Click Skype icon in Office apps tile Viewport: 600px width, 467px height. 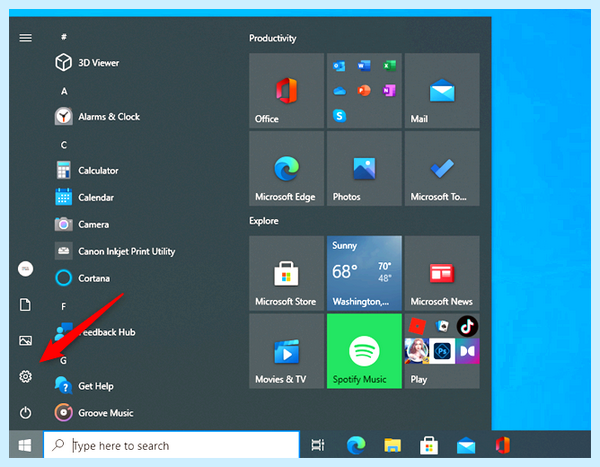339,116
